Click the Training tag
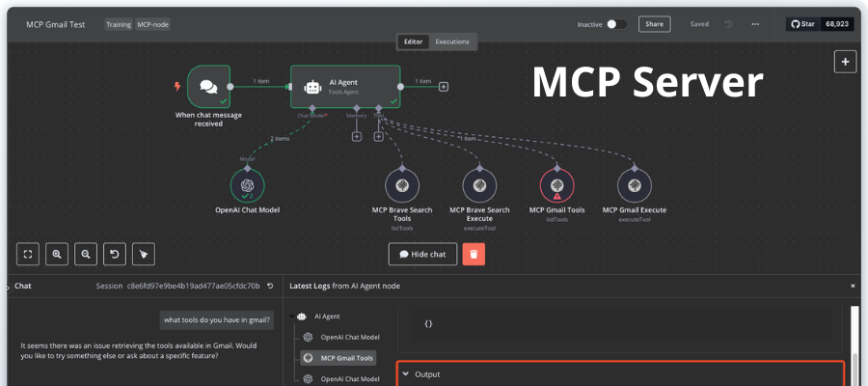 (x=119, y=24)
